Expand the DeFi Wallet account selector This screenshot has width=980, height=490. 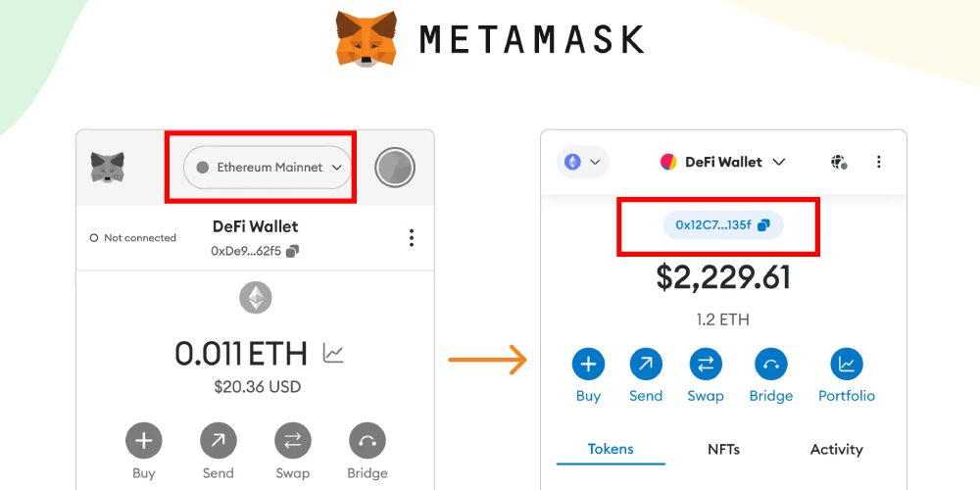pos(723,162)
